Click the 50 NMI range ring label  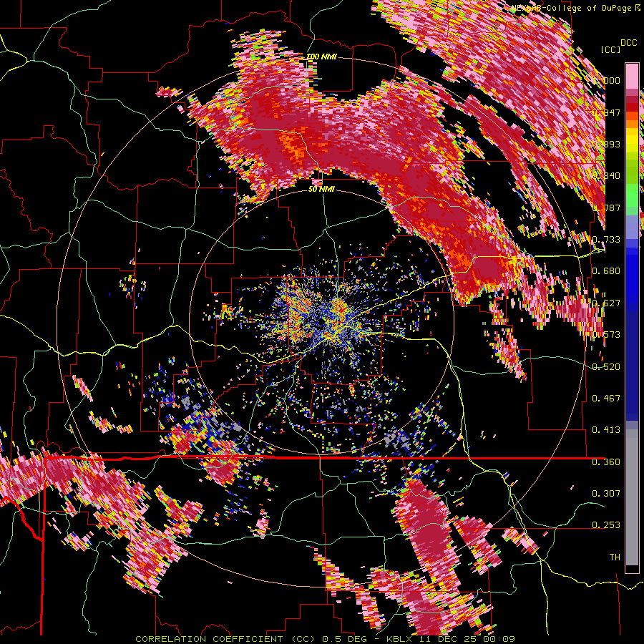pos(321,190)
